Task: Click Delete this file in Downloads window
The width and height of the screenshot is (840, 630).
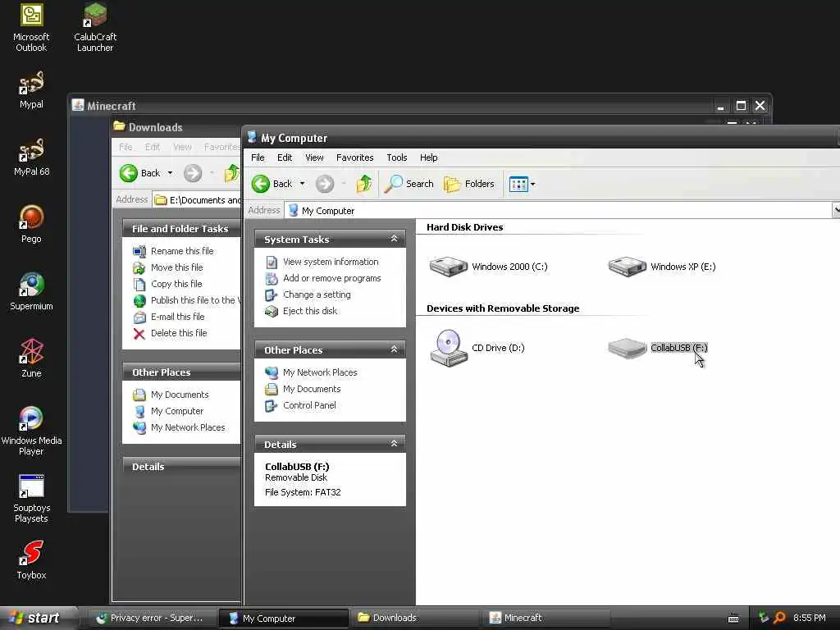Action: coord(178,333)
